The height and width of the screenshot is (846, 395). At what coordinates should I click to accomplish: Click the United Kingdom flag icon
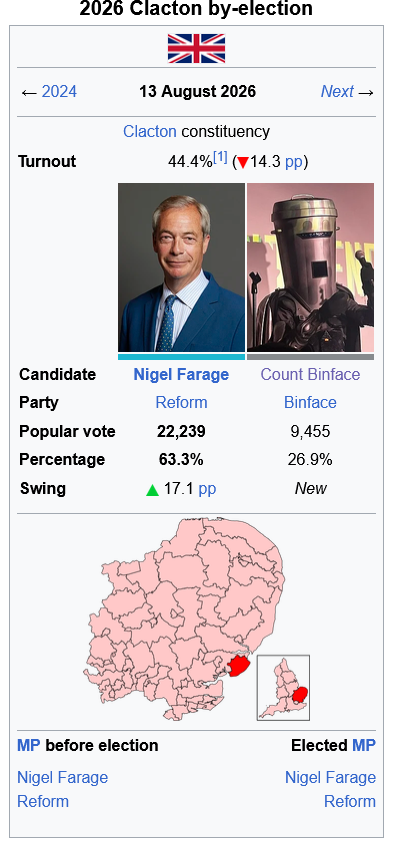click(x=196, y=49)
